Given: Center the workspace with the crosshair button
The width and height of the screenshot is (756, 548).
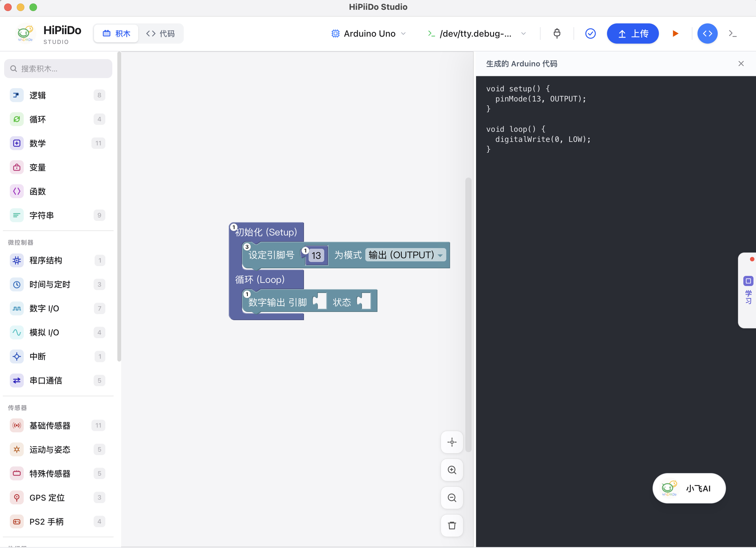Looking at the screenshot, I should 452,442.
